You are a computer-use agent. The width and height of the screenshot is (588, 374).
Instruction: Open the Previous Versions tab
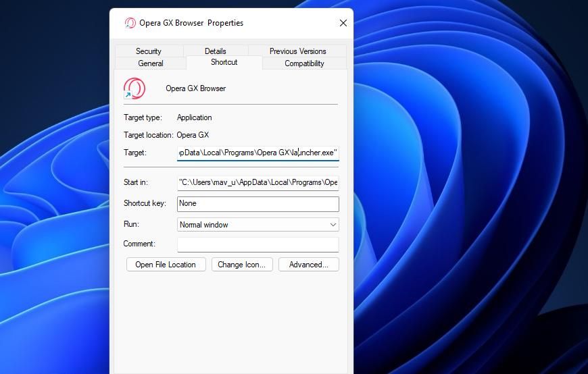(298, 51)
